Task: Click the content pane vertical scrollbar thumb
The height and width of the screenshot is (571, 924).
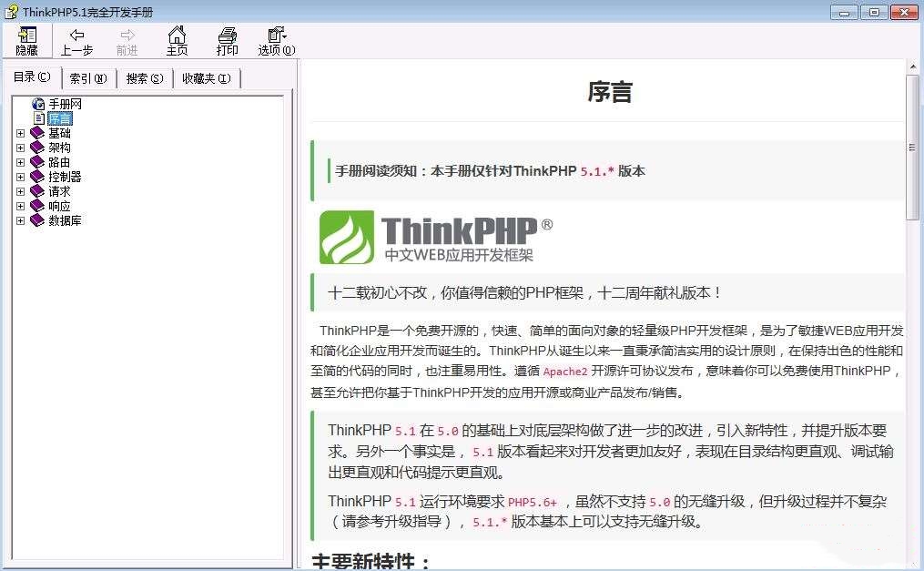Action: click(x=913, y=147)
